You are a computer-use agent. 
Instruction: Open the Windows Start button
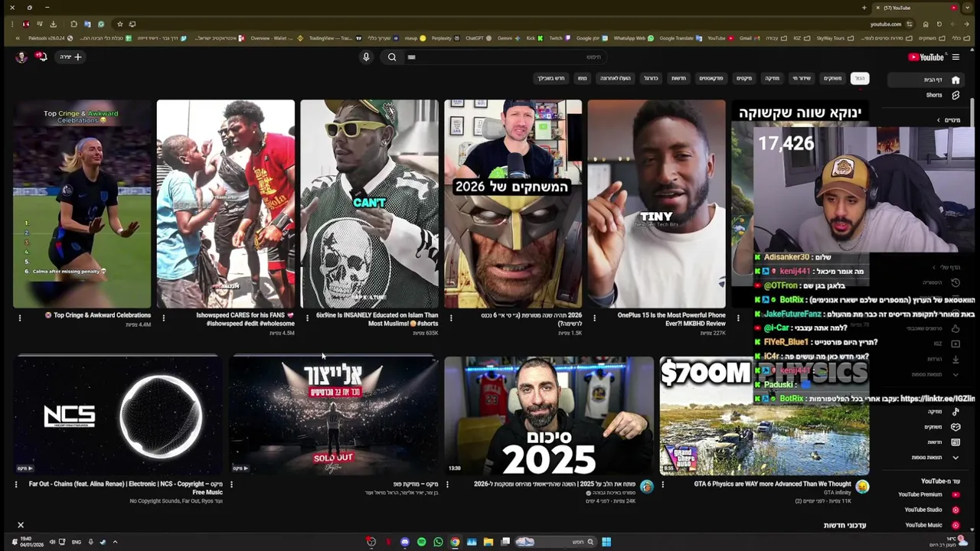606,542
